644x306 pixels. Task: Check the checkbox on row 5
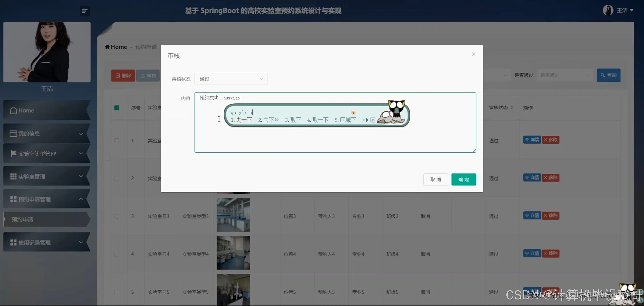coord(116,292)
